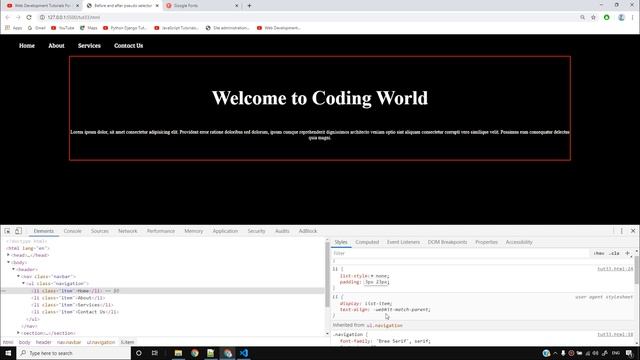
Task: Click the styles Filter input field
Action: [461, 253]
